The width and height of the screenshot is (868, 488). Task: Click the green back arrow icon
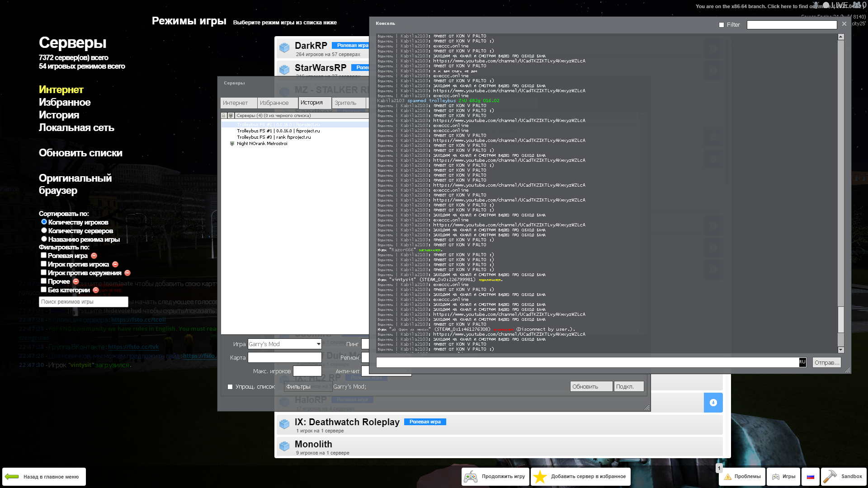pyautogui.click(x=12, y=477)
